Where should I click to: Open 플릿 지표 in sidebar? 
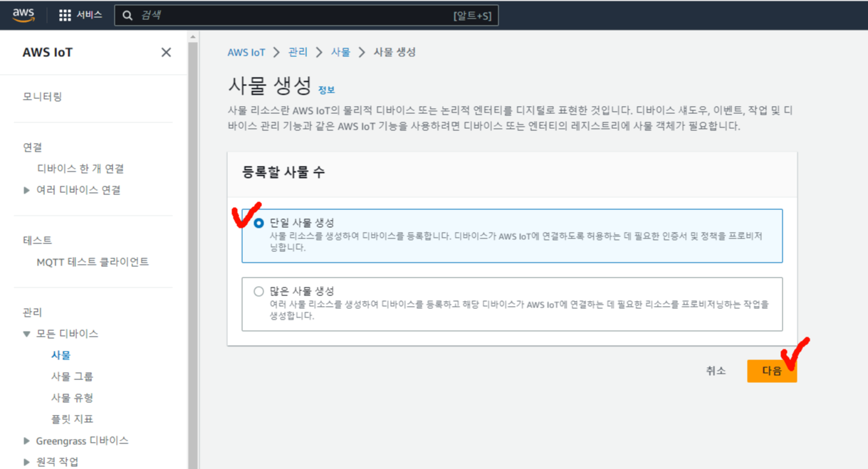[x=72, y=419]
